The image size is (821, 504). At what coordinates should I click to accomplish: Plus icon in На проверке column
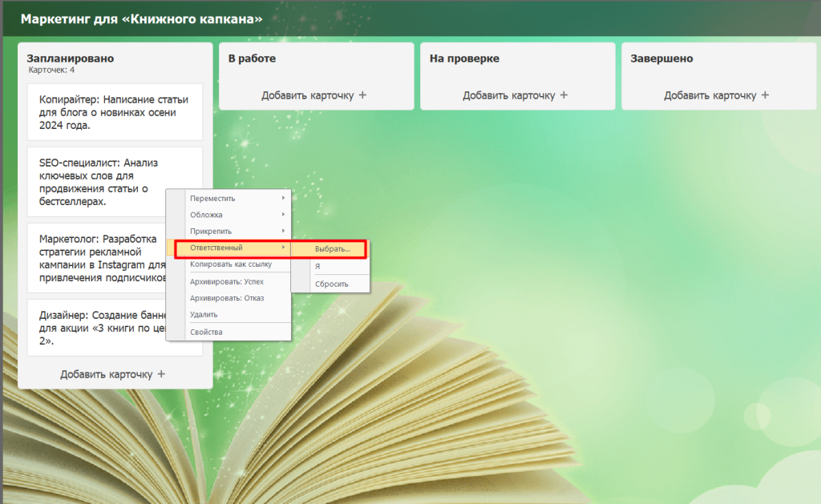[564, 95]
